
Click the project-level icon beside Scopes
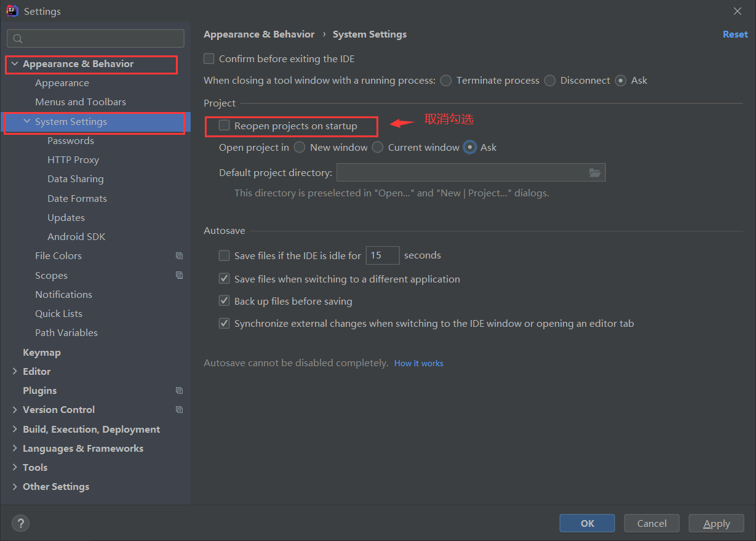179,275
